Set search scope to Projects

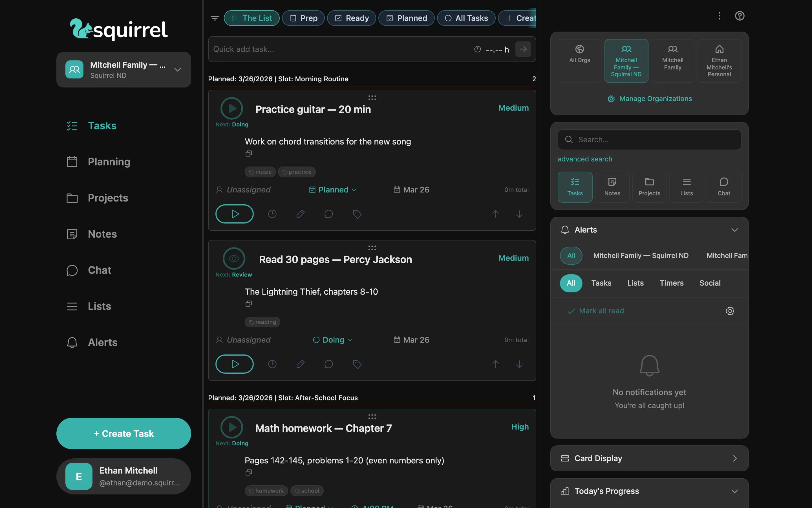(649, 187)
